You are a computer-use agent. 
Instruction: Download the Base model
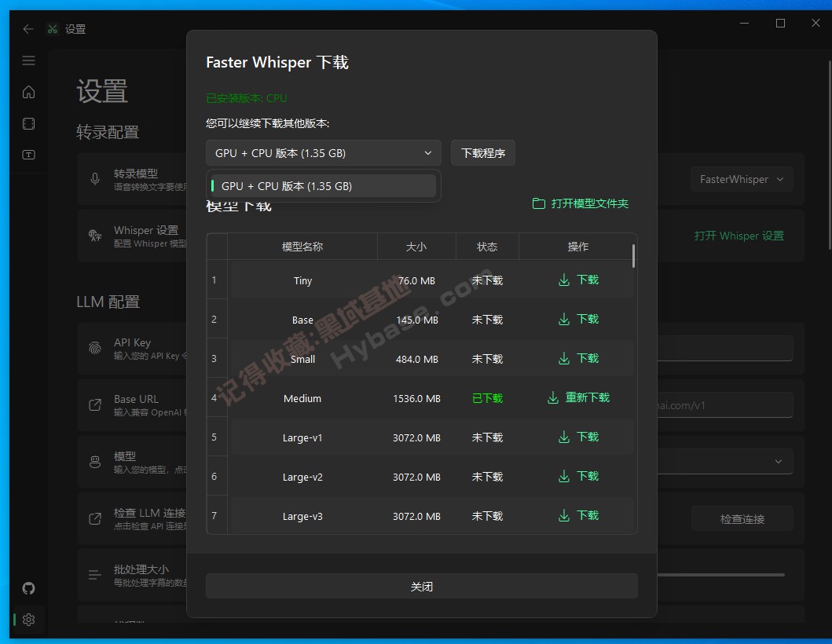pos(578,319)
